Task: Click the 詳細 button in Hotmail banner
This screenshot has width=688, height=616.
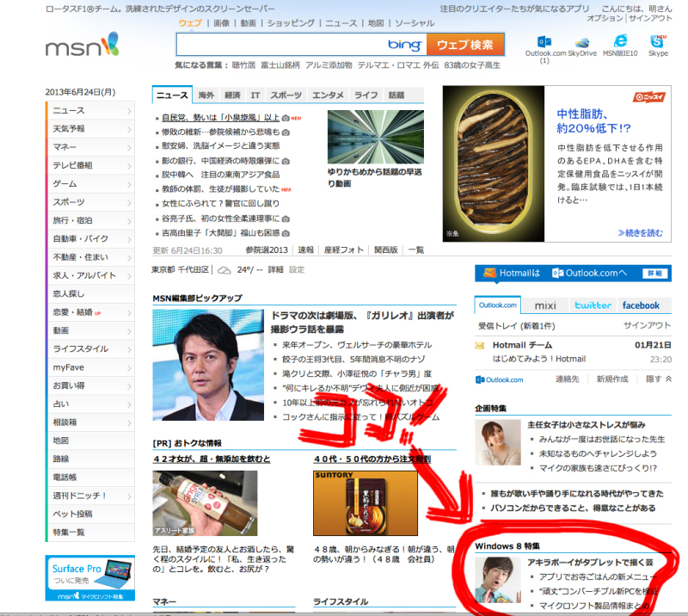Action: coord(655,273)
